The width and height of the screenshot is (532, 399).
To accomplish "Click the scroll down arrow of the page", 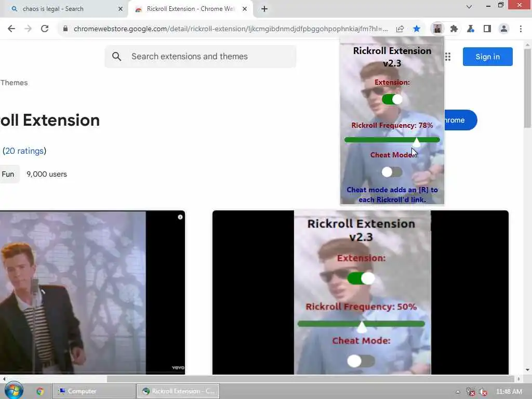I will [x=527, y=370].
